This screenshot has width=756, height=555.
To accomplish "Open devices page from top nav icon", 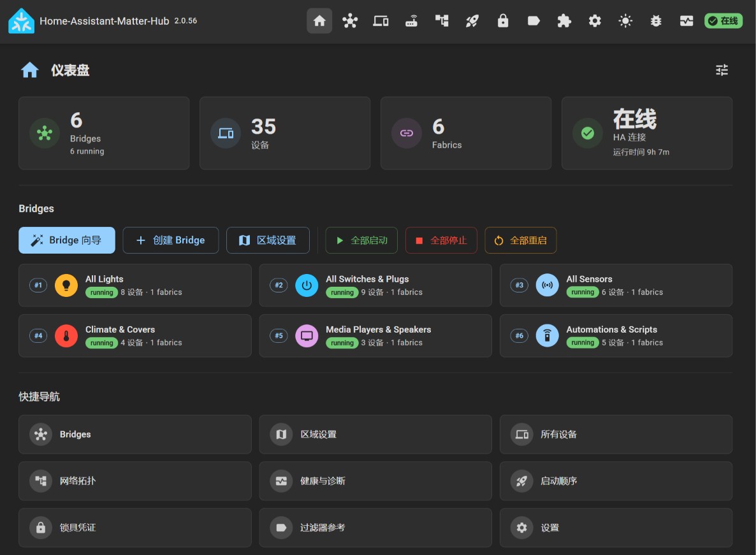I will point(381,21).
